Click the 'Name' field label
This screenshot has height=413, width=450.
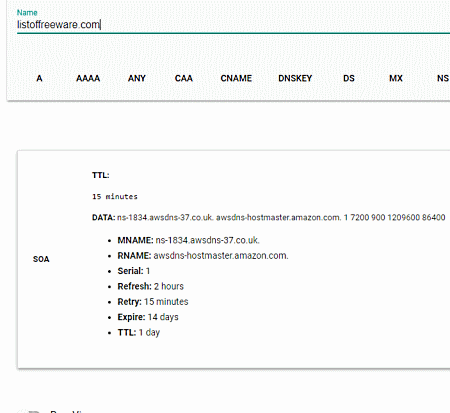pyautogui.click(x=27, y=13)
